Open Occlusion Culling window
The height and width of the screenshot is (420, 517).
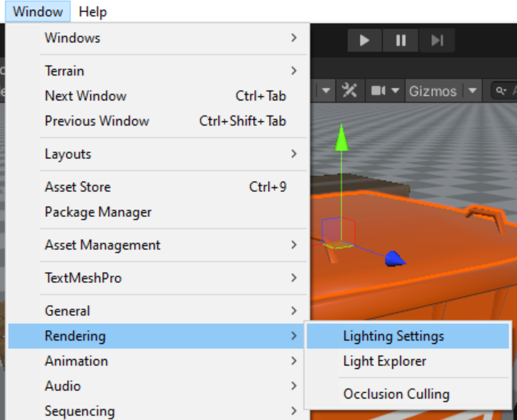396,394
